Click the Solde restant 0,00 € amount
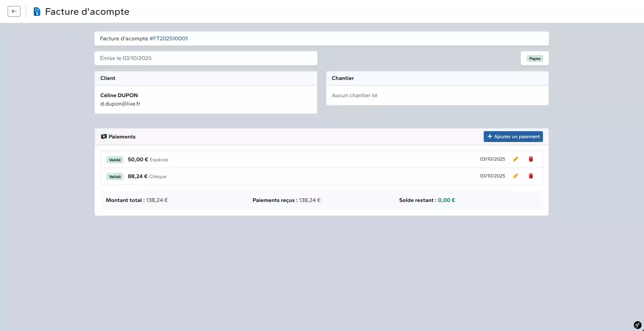Screen dimensions: 644x331 [446, 200]
